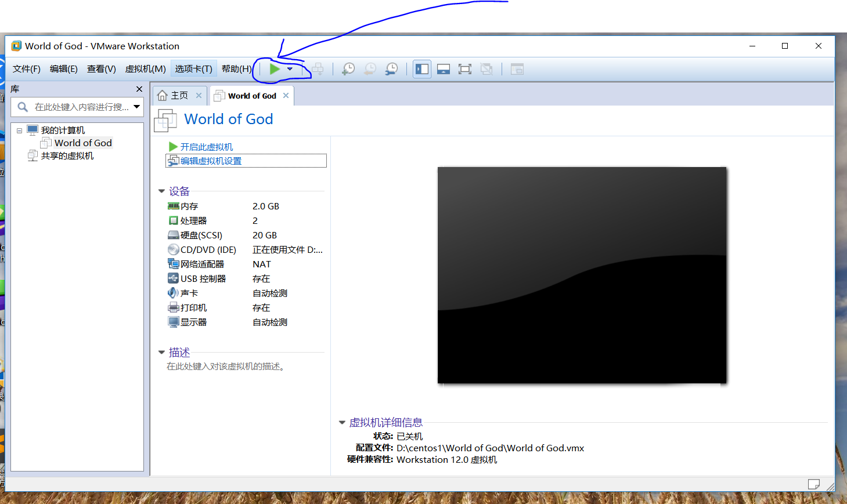Click the green power-on play button in toolbar
This screenshot has width=847, height=504.
point(275,69)
